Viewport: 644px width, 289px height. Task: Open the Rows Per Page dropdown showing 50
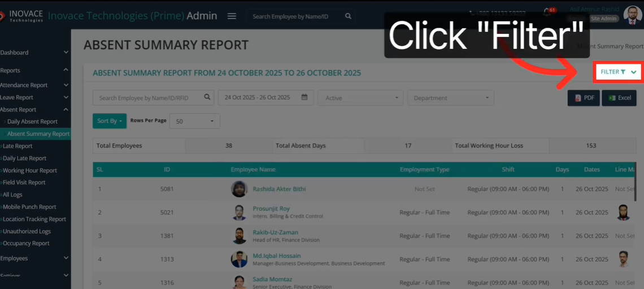pyautogui.click(x=195, y=121)
